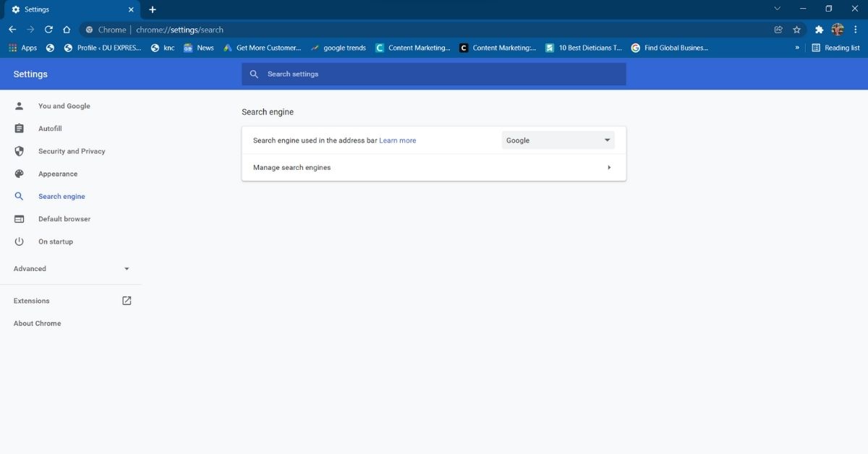Open Extensions external link in sidebar
Screen dimensions: 868x454
pyautogui.click(x=127, y=301)
